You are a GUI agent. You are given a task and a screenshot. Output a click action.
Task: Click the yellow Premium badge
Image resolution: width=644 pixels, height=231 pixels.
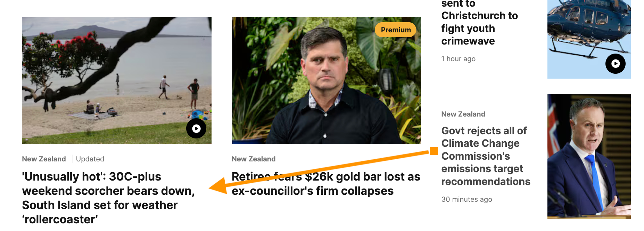tap(396, 30)
